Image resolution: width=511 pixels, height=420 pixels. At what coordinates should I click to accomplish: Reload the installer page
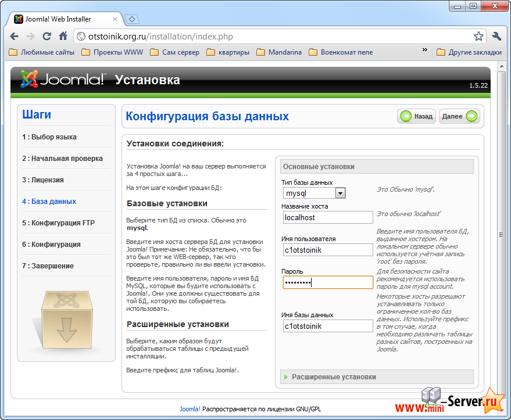47,36
